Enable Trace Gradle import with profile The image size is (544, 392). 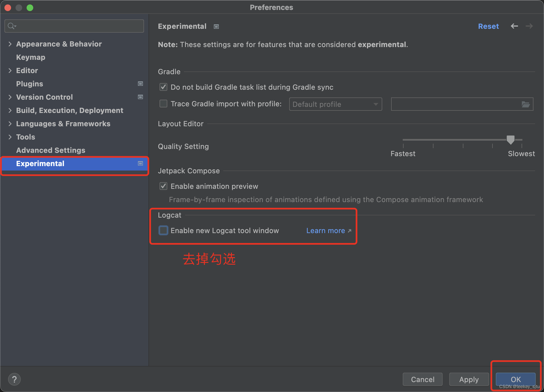point(163,104)
